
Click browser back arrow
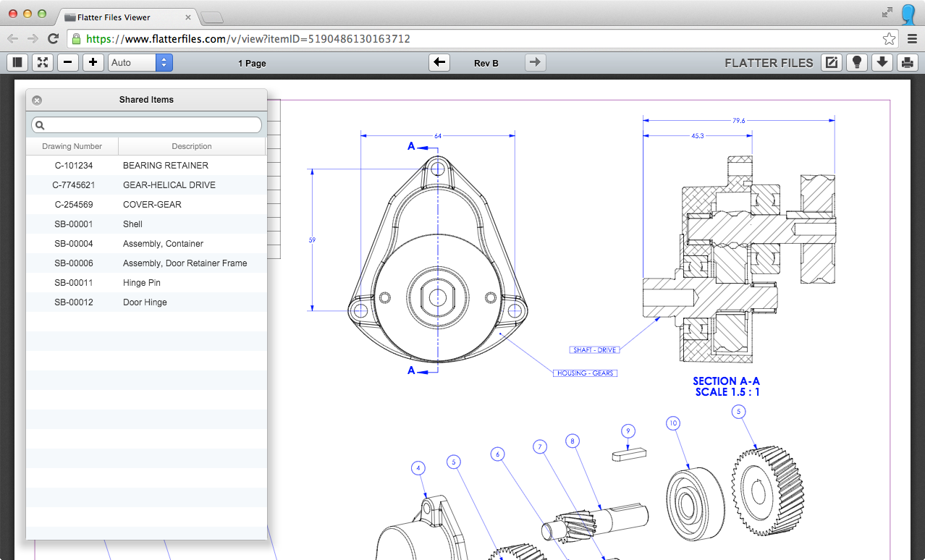(x=13, y=39)
